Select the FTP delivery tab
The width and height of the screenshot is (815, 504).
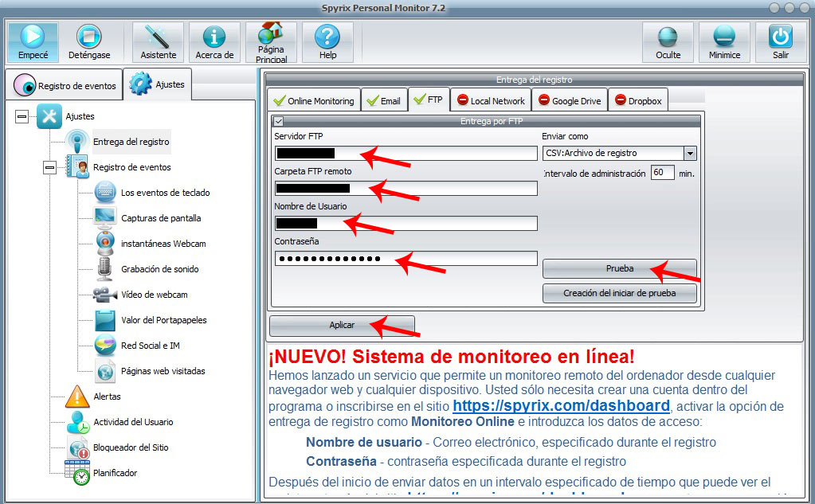click(429, 100)
